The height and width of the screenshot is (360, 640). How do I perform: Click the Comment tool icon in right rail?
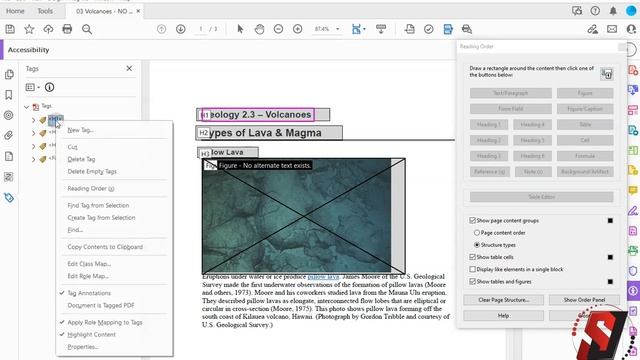click(633, 190)
